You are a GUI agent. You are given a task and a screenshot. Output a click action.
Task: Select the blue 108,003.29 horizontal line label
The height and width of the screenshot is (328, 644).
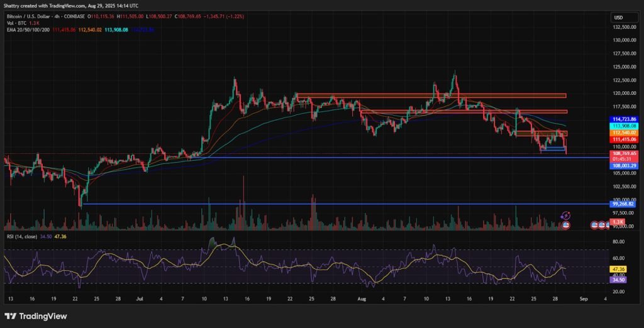624,165
